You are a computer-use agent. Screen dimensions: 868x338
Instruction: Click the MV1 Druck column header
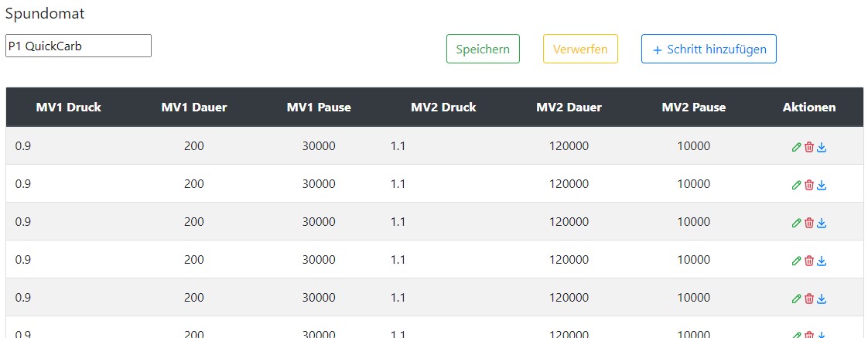(x=68, y=108)
